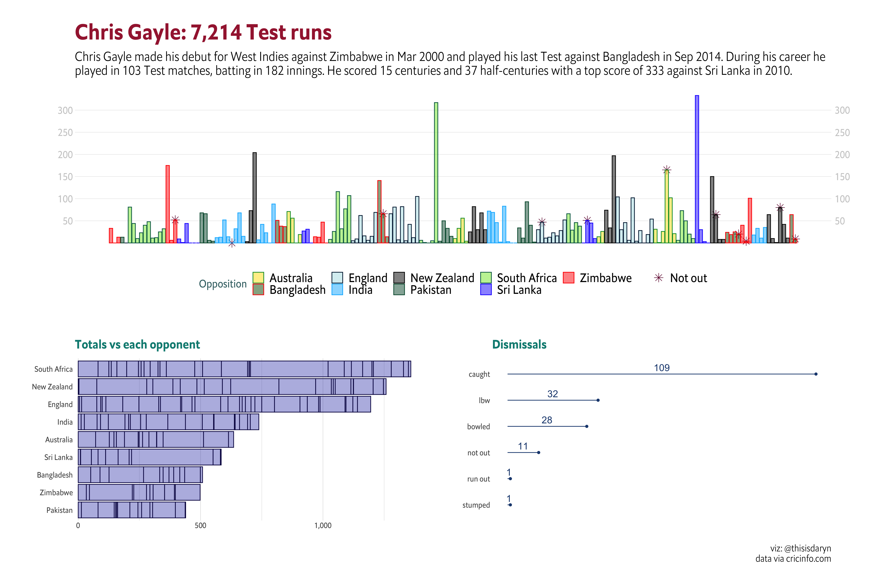Image resolution: width=882 pixels, height=588 pixels.
Task: Click the Bangladesh legend color swatch
Action: coord(258,289)
